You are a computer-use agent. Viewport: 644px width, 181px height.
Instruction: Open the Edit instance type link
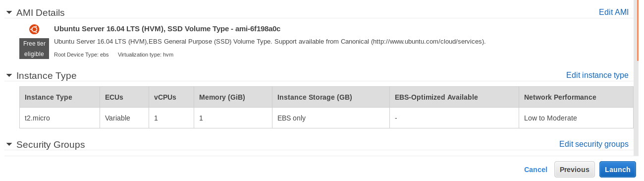point(597,75)
